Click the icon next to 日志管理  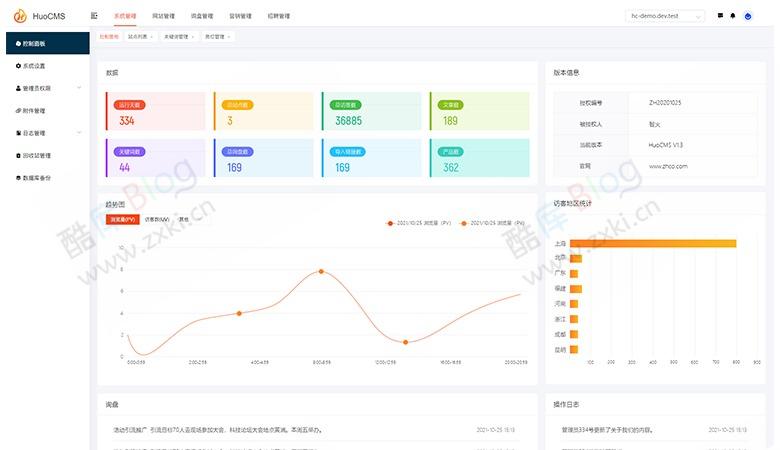point(18,133)
